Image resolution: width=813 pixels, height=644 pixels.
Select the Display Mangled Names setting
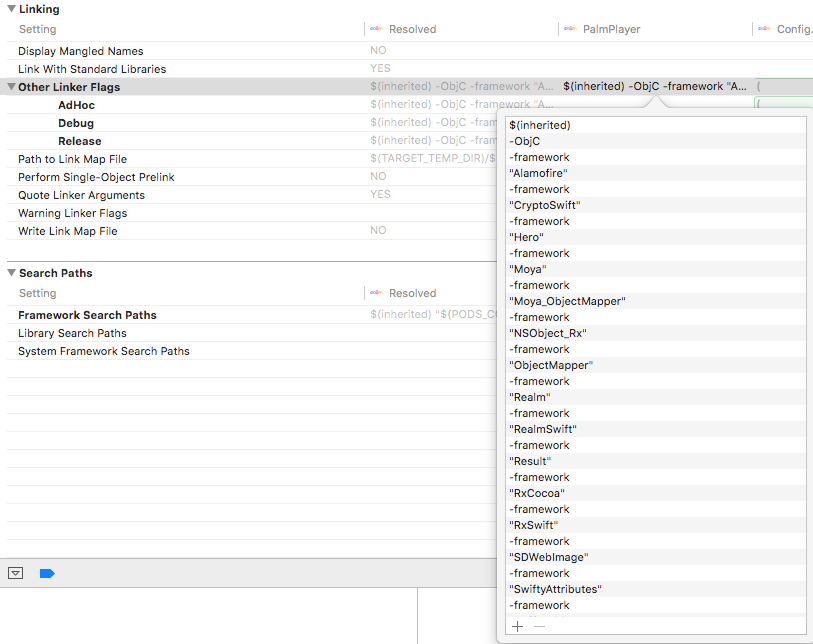[x=80, y=51]
